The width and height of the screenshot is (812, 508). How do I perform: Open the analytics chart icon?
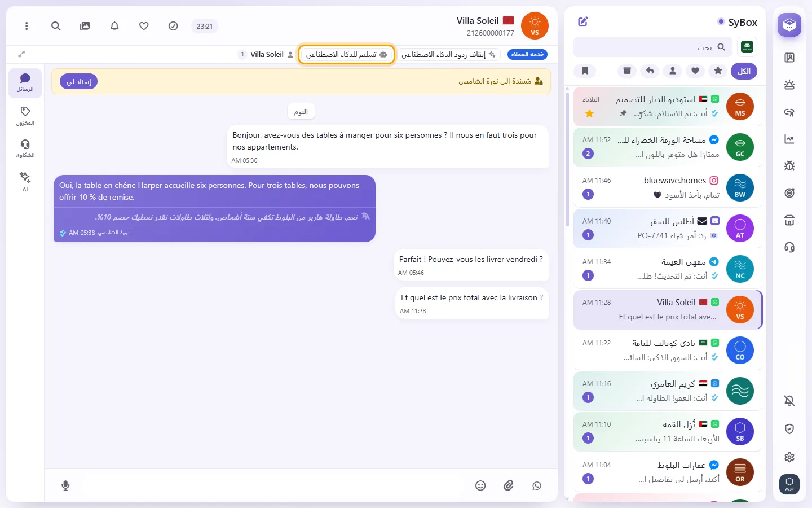tap(789, 139)
